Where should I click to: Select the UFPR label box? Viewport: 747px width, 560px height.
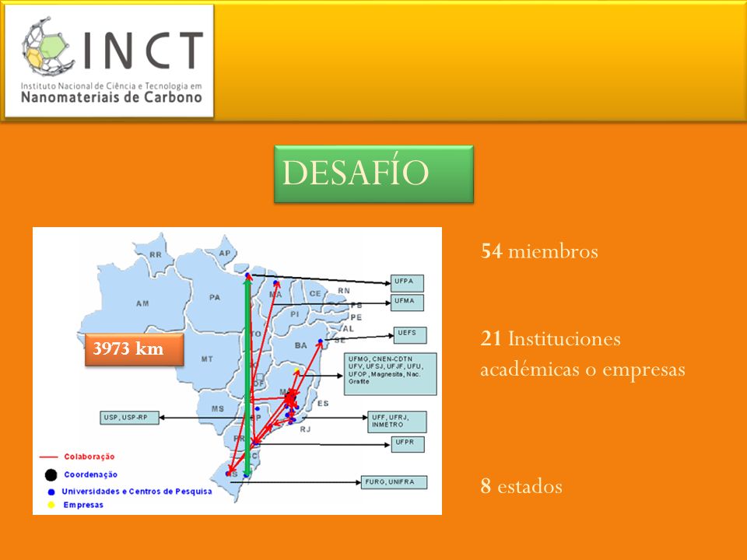pos(408,444)
